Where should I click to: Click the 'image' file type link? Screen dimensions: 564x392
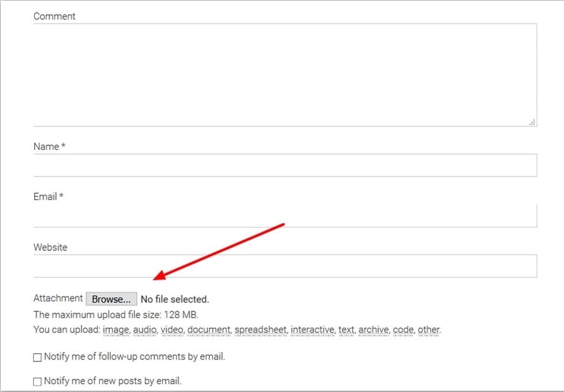tap(116, 330)
